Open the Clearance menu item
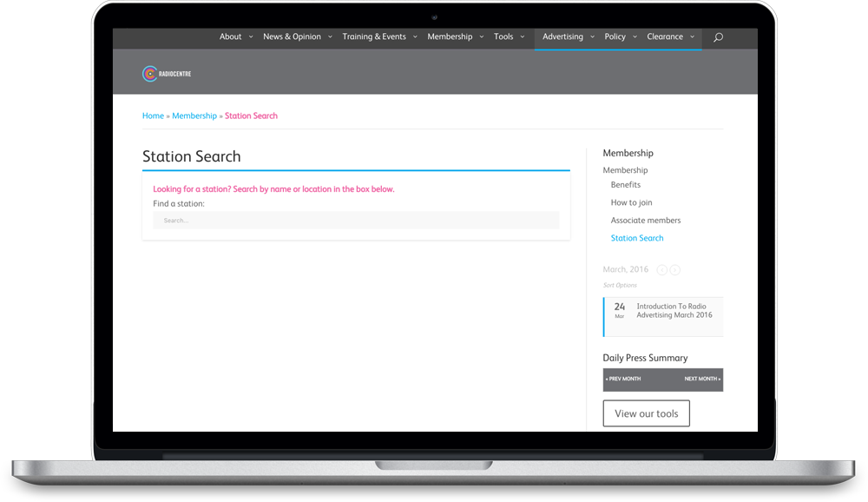The width and height of the screenshot is (868, 502). tap(665, 37)
